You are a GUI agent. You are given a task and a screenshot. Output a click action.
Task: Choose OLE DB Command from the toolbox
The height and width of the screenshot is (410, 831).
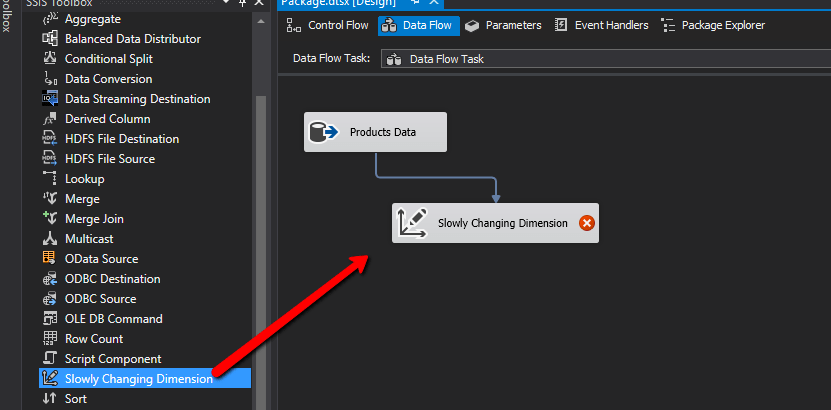[x=113, y=319]
